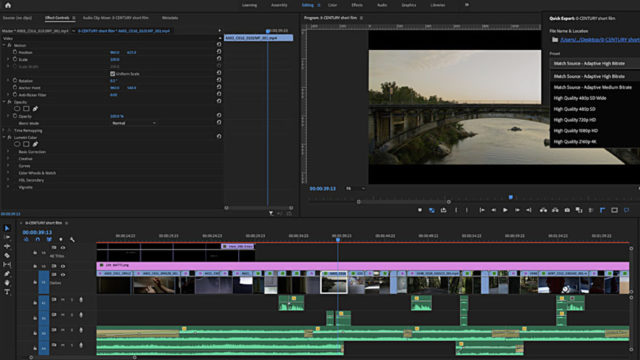The width and height of the screenshot is (640, 360).
Task: Toggle the A1 audio track target
Action: (44, 303)
